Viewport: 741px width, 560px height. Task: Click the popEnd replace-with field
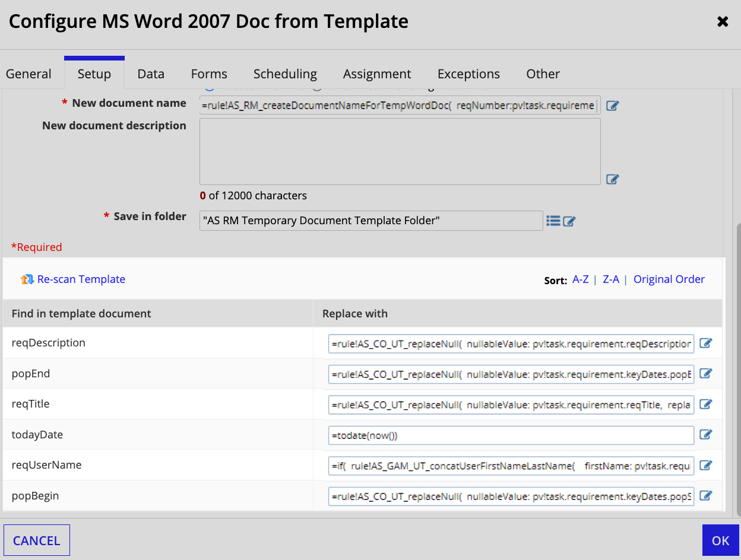pos(511,374)
